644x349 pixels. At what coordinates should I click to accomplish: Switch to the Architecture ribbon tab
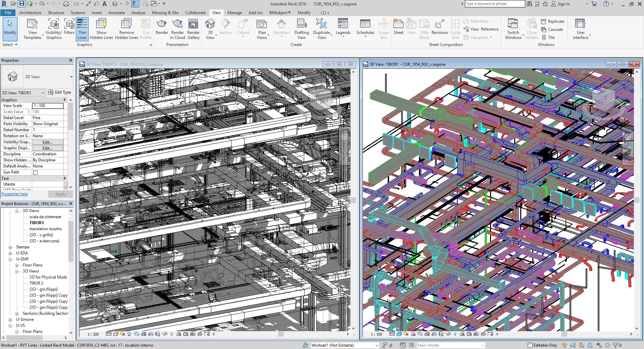click(x=30, y=12)
